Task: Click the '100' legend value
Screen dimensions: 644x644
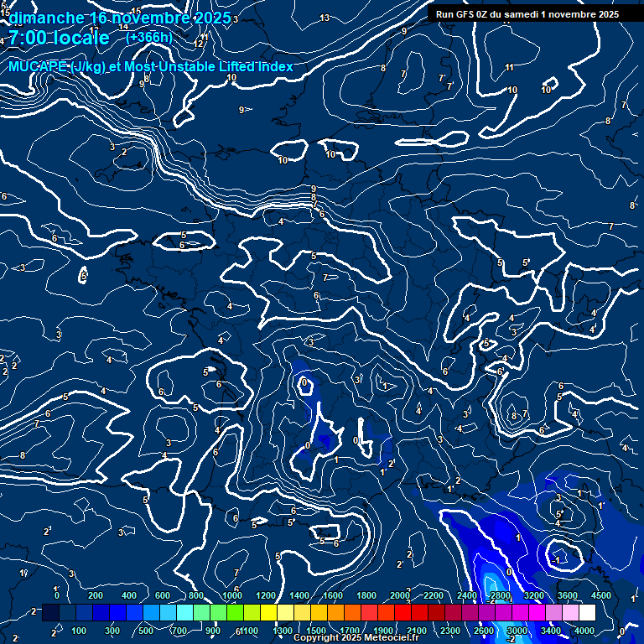Action: click(x=79, y=631)
